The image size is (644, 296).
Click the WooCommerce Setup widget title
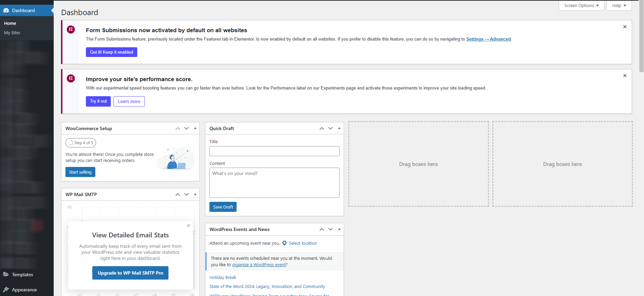tap(89, 128)
